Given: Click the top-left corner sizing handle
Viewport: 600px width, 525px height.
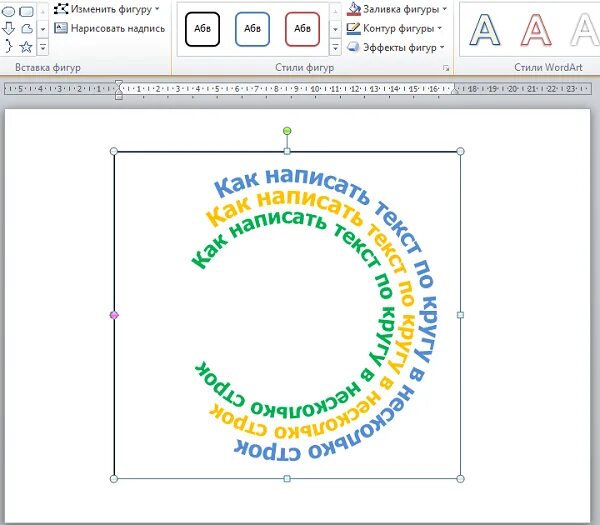Looking at the screenshot, I should [114, 151].
